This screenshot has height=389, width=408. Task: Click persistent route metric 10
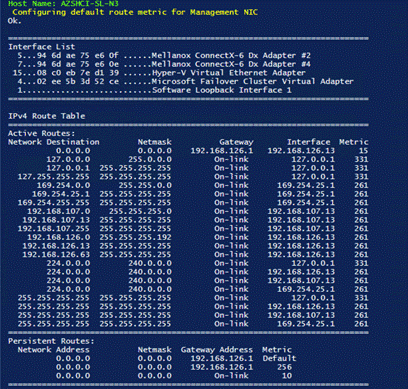287,376
